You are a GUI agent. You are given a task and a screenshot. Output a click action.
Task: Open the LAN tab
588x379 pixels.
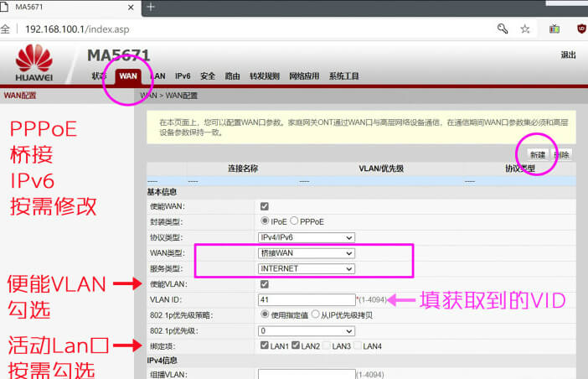click(157, 76)
